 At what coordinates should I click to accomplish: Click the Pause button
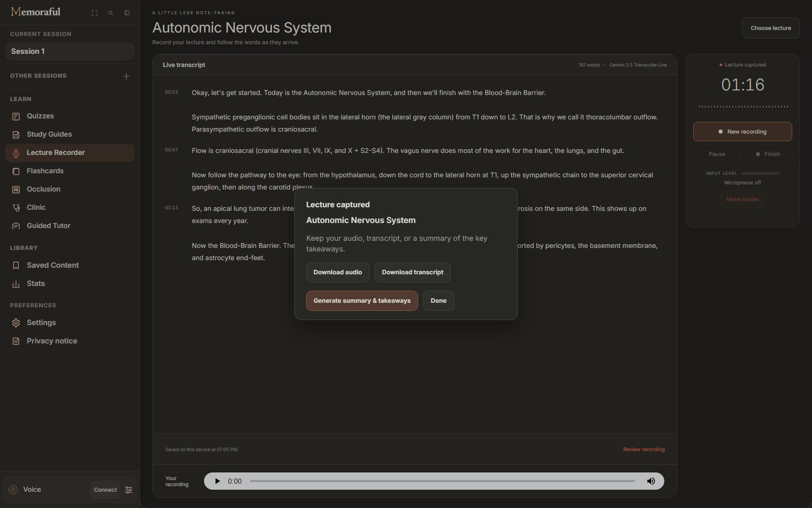click(717, 154)
